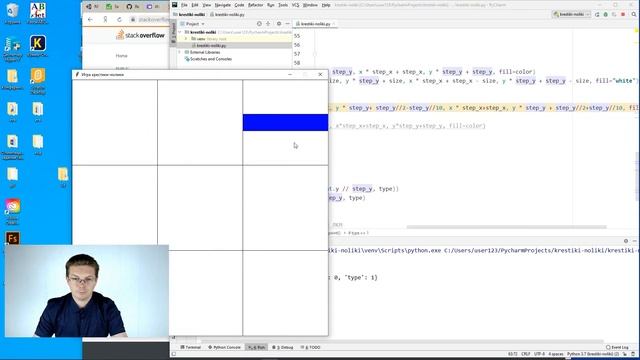The height and width of the screenshot is (360, 640).
Task: Open Project panel settings gear
Action: tap(279, 24)
